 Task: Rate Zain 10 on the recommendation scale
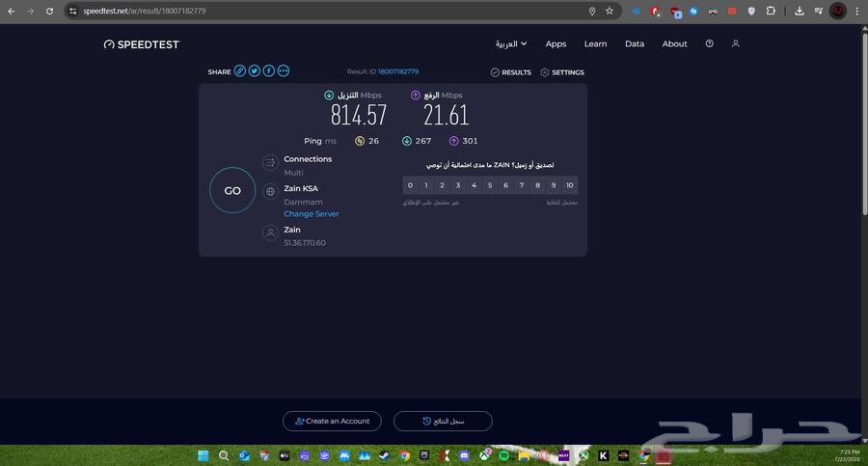[570, 185]
